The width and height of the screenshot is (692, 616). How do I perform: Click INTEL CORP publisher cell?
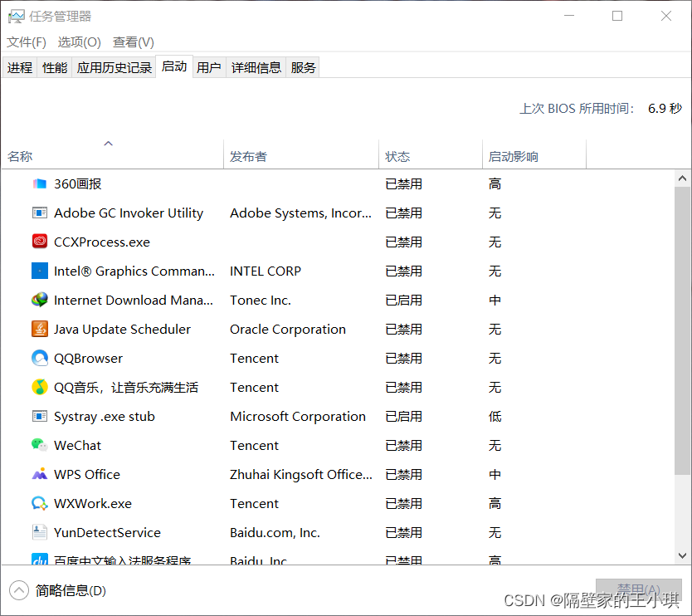click(266, 271)
